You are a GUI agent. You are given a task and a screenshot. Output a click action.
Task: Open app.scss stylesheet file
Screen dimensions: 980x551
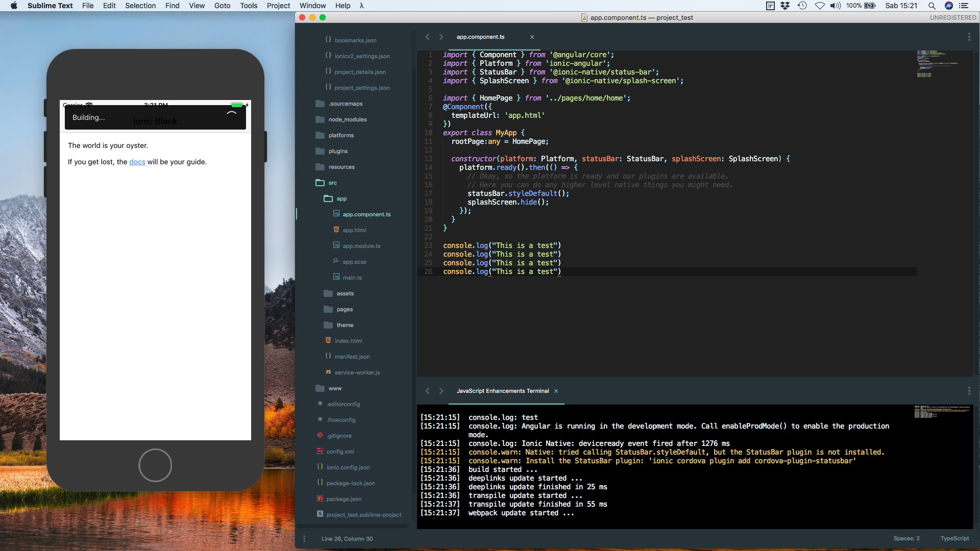pyautogui.click(x=354, y=262)
